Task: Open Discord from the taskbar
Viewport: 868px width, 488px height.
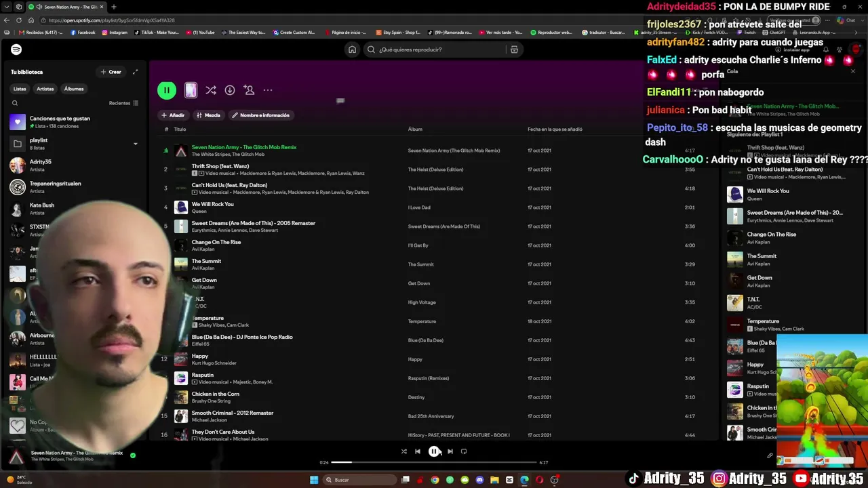Action: pos(479,480)
